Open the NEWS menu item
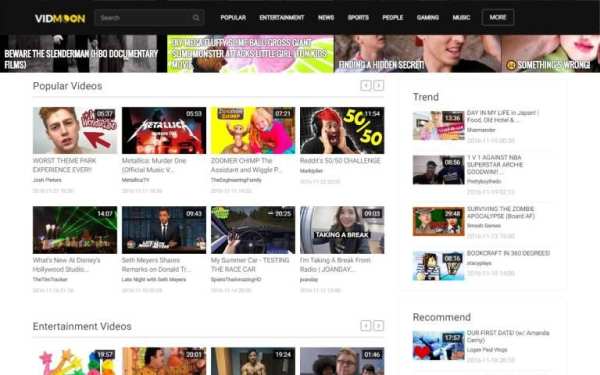 pos(326,18)
